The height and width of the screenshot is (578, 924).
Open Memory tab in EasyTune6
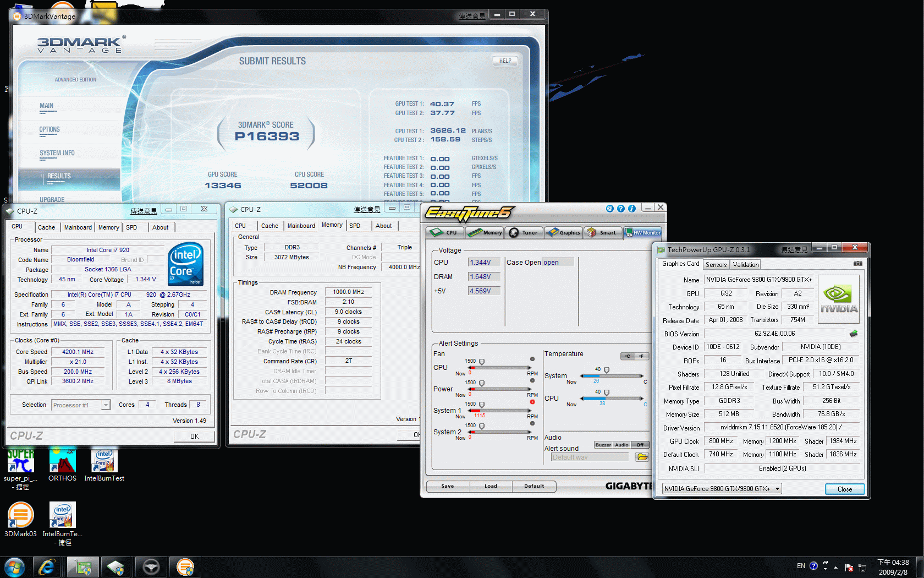485,232
